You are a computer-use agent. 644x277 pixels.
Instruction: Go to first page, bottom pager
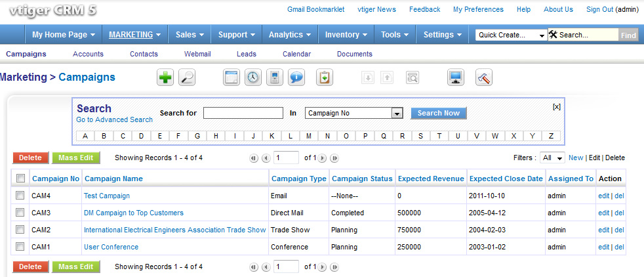pos(254,267)
